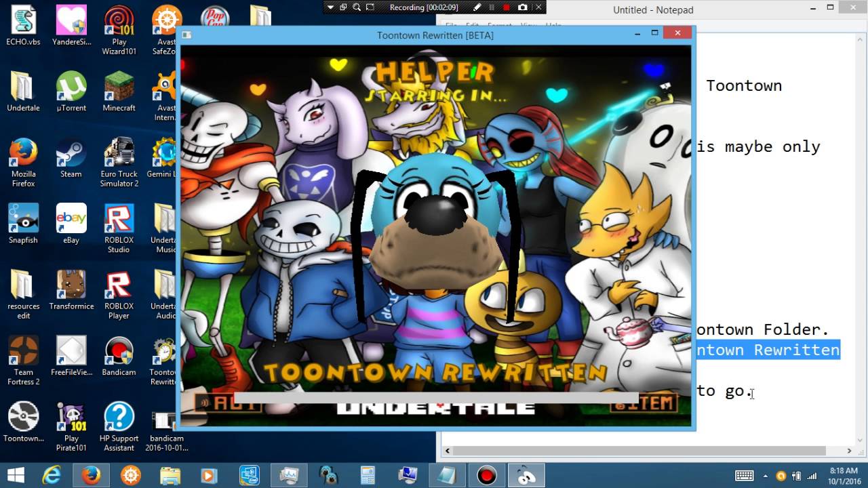Click the ITEM button in the game
The width and height of the screenshot is (868, 488).
coord(643,403)
